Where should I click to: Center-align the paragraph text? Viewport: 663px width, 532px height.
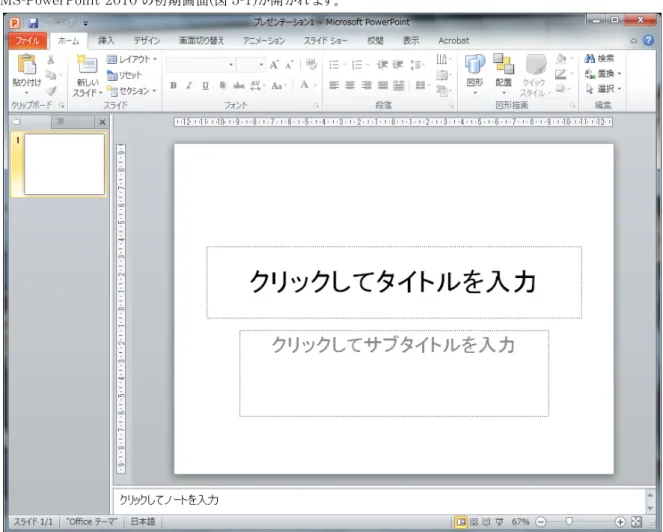(x=350, y=85)
